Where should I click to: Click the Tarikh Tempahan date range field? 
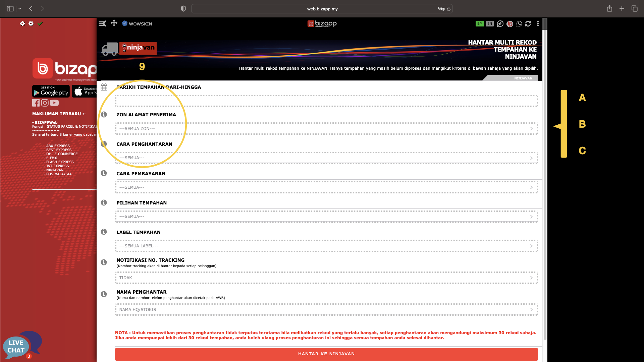tap(326, 101)
